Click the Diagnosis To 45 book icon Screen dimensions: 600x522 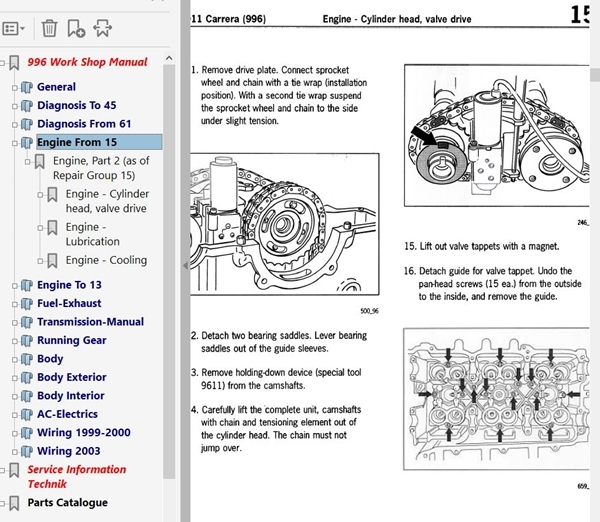click(x=26, y=106)
